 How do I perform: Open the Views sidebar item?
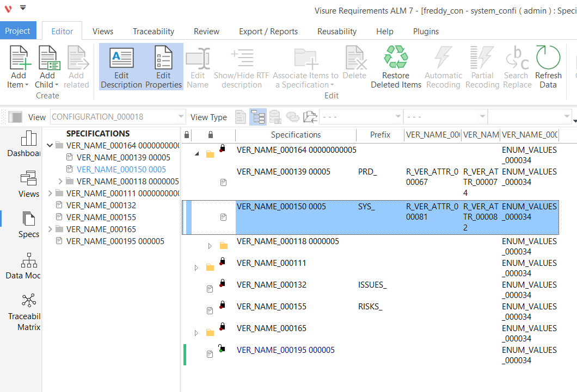[28, 184]
